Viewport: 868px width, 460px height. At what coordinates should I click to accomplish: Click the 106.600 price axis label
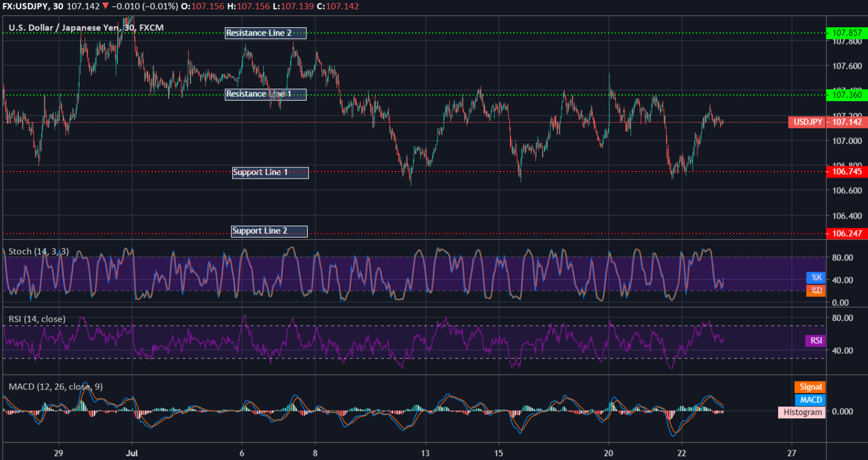(x=847, y=190)
